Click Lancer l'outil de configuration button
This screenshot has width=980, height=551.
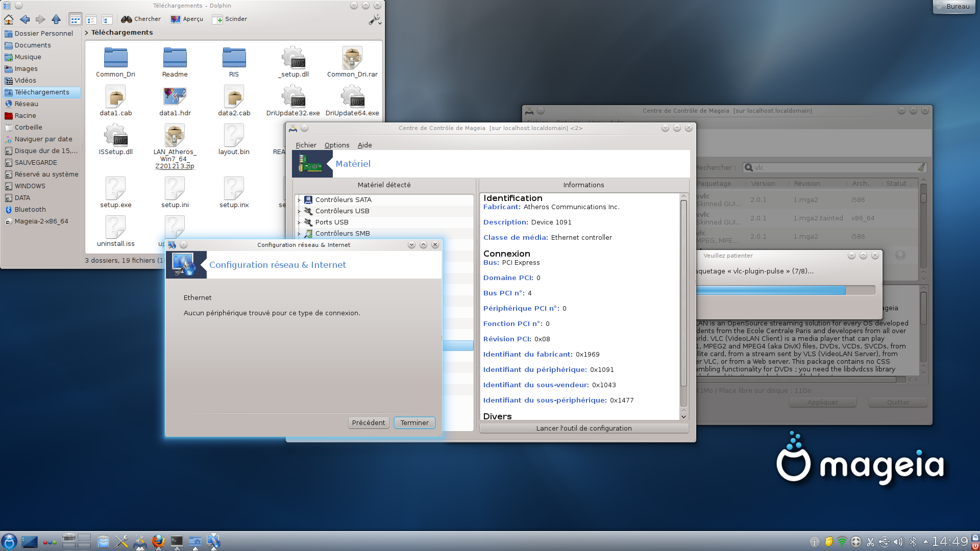(x=584, y=429)
